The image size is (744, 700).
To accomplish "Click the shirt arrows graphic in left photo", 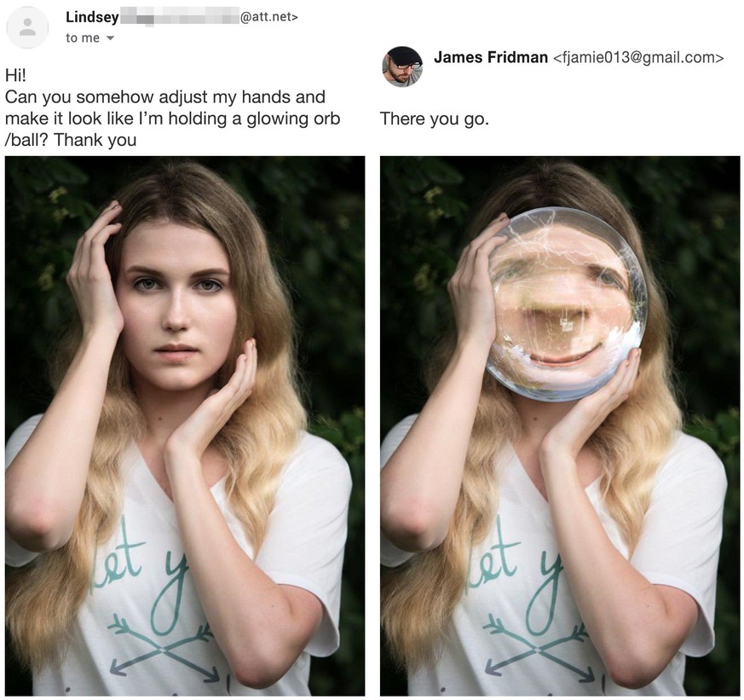I will [162, 645].
